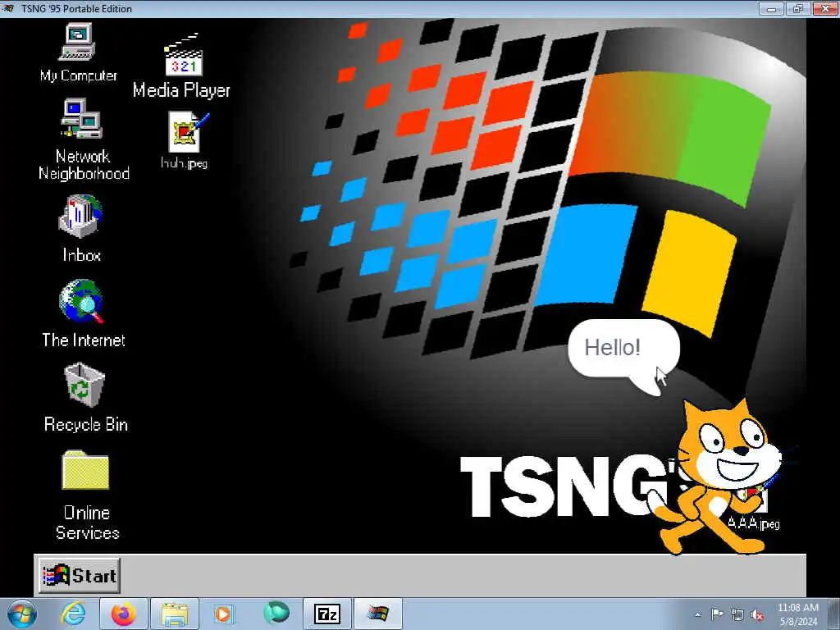Click the TSNG '95 Start button

click(x=80, y=576)
